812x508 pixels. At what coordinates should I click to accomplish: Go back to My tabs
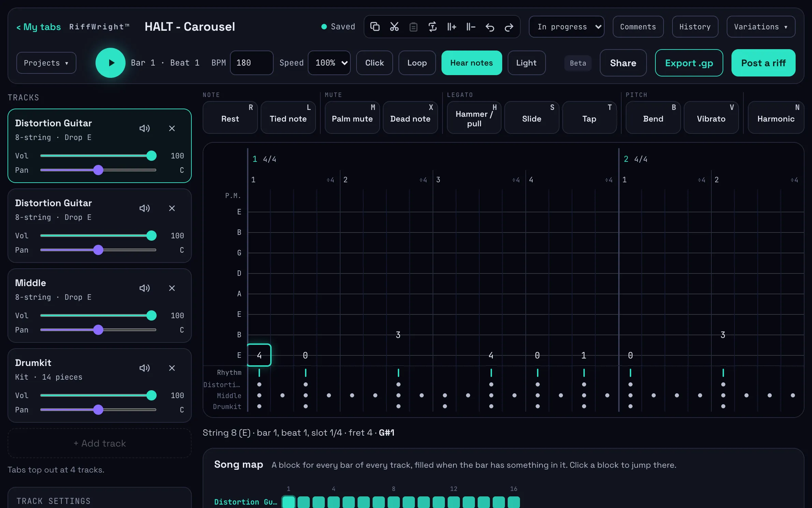[x=39, y=27]
